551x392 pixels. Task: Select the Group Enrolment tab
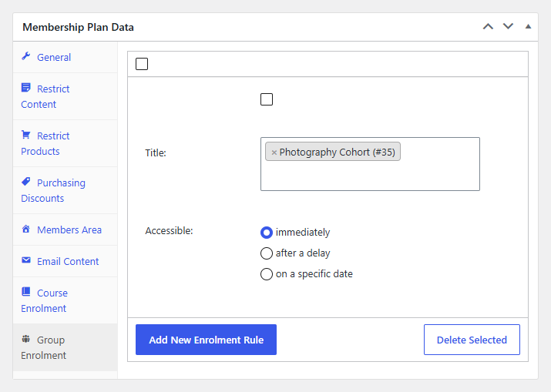pyautogui.click(x=65, y=348)
